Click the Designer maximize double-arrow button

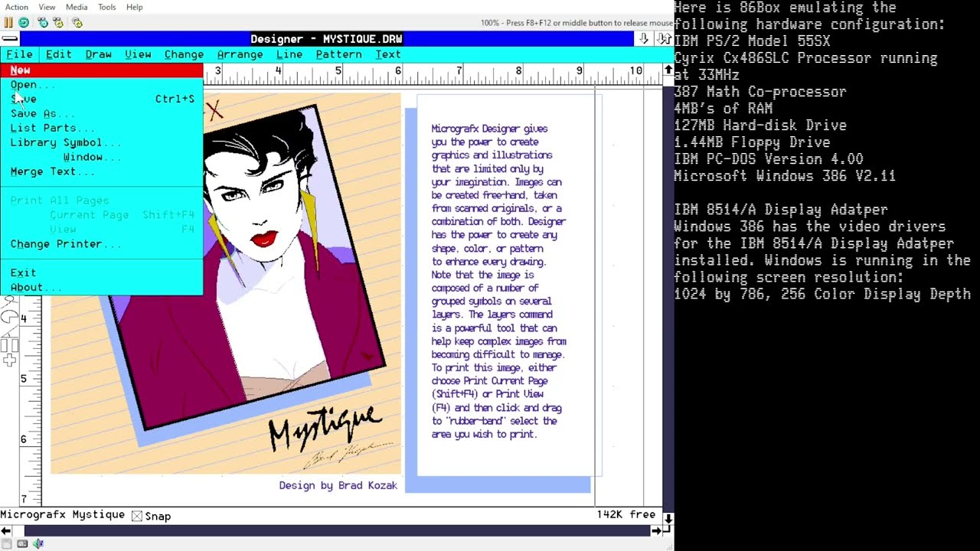coord(663,39)
